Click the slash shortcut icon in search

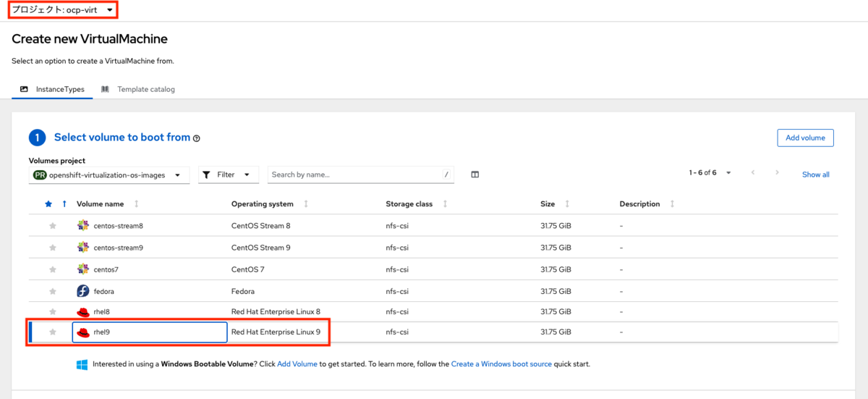(x=447, y=175)
